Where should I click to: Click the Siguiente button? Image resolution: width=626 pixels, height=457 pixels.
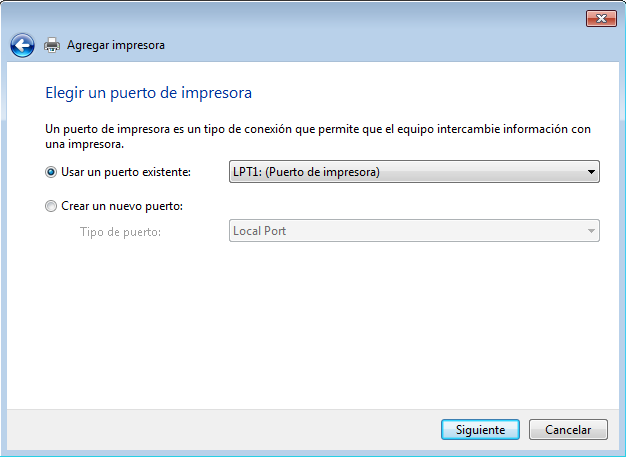[480, 429]
